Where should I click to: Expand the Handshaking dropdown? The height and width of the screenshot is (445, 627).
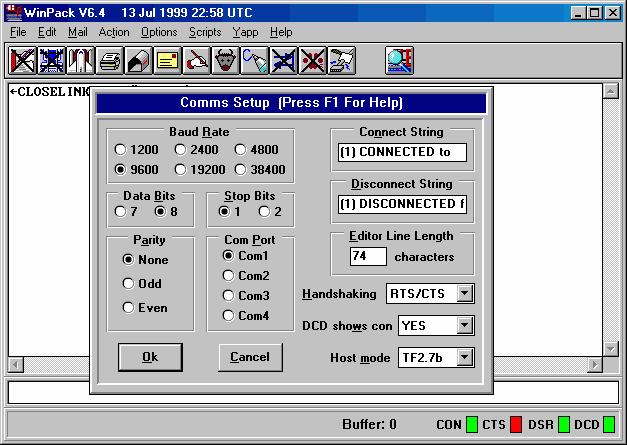(465, 293)
